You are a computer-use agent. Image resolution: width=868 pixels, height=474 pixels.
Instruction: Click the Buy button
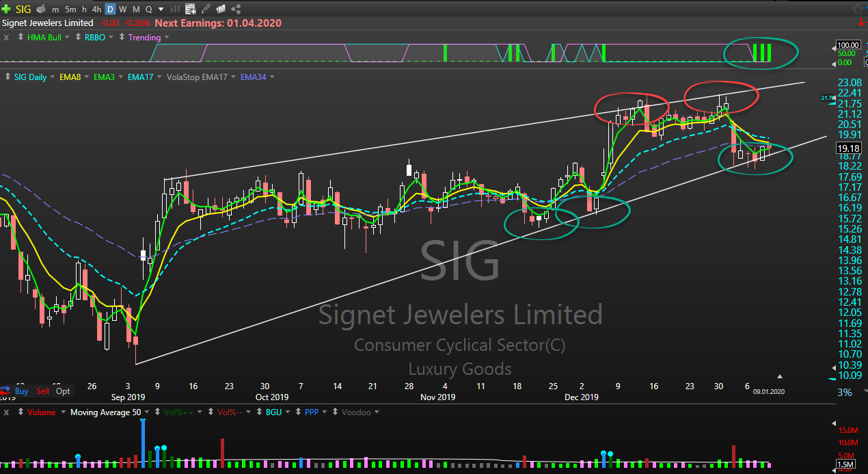(21, 391)
